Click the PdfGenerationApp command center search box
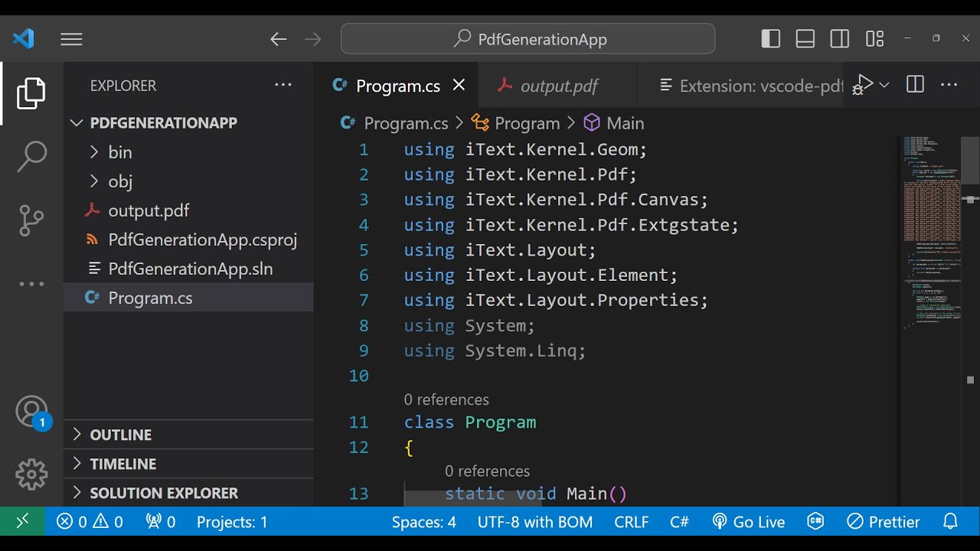Viewport: 980px width, 551px height. 528,39
